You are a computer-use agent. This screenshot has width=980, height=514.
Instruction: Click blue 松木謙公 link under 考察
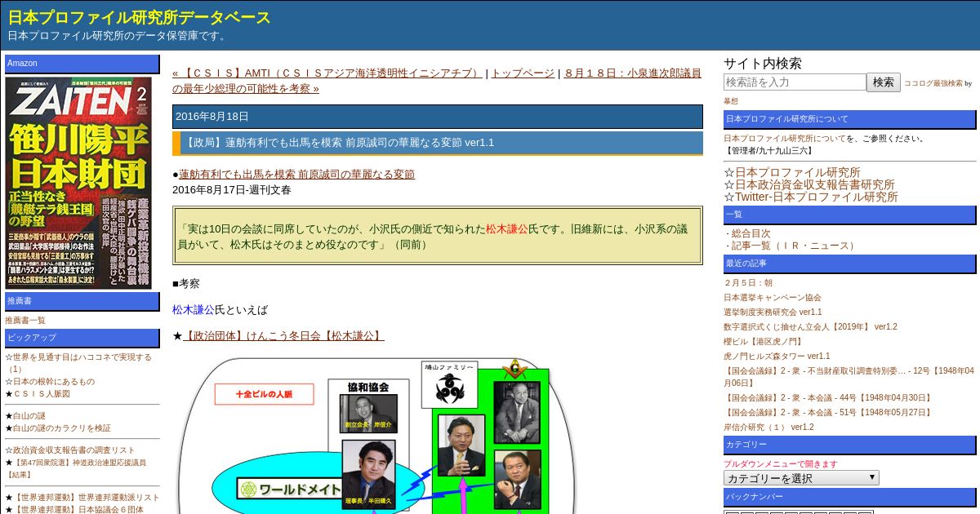click(194, 310)
